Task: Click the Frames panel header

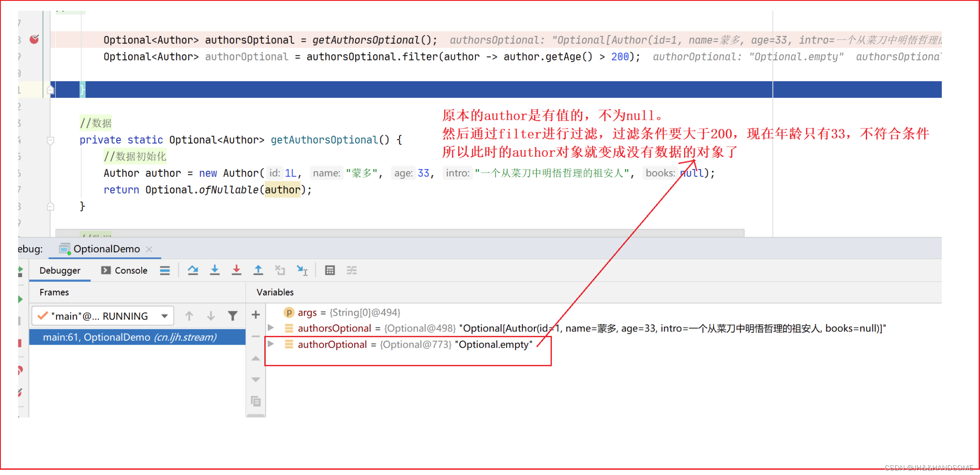Action: click(54, 292)
